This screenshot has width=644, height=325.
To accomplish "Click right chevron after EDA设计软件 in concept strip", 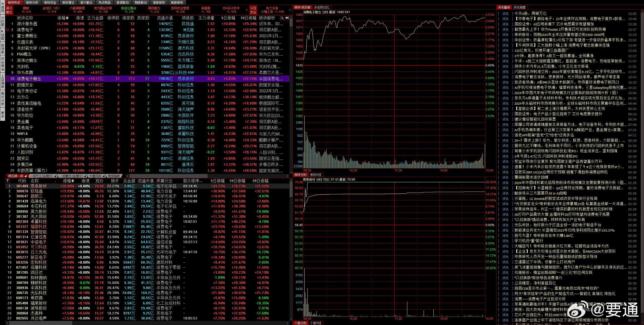I will (247, 10).
